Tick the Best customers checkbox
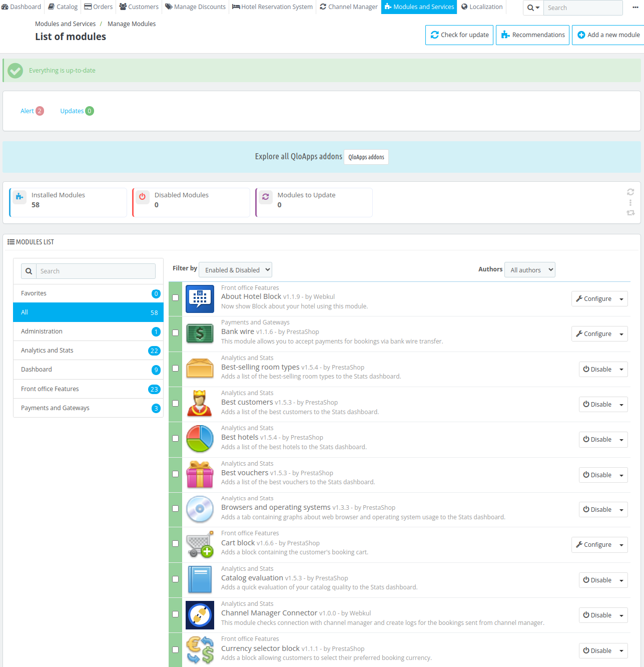This screenshot has width=644, height=667. pos(176,403)
